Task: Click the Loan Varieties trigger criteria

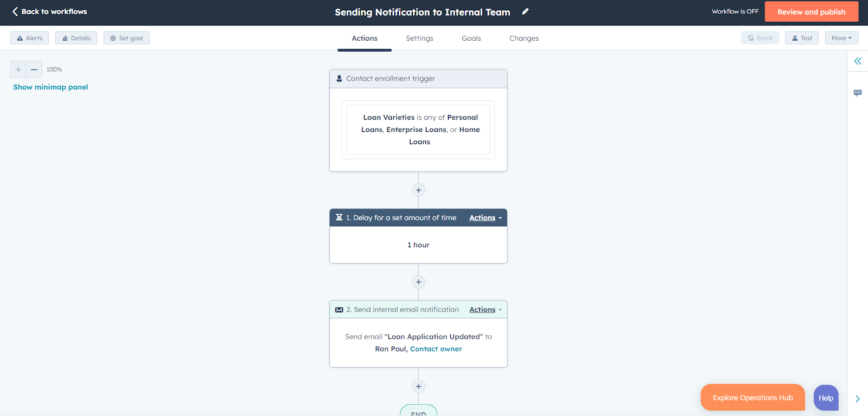Action: pyautogui.click(x=418, y=130)
